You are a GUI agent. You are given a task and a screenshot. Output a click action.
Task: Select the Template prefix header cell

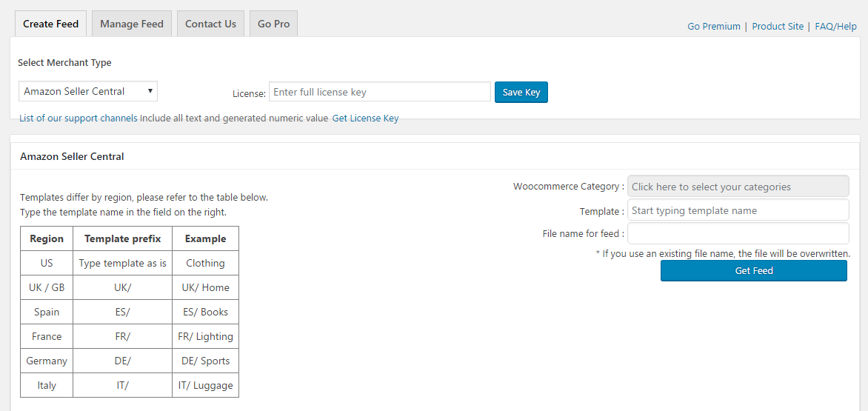tap(122, 238)
